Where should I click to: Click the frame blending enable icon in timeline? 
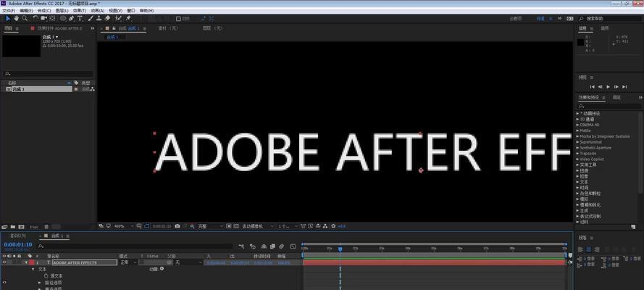tap(272, 246)
